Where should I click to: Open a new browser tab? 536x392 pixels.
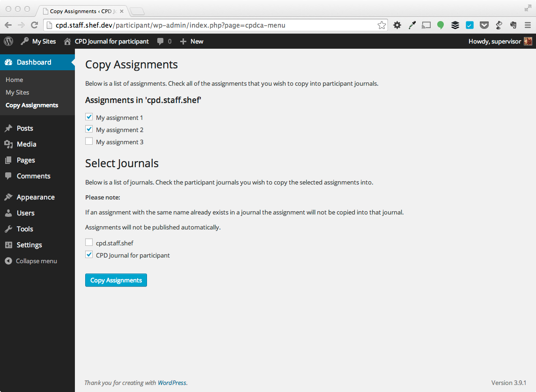click(137, 12)
